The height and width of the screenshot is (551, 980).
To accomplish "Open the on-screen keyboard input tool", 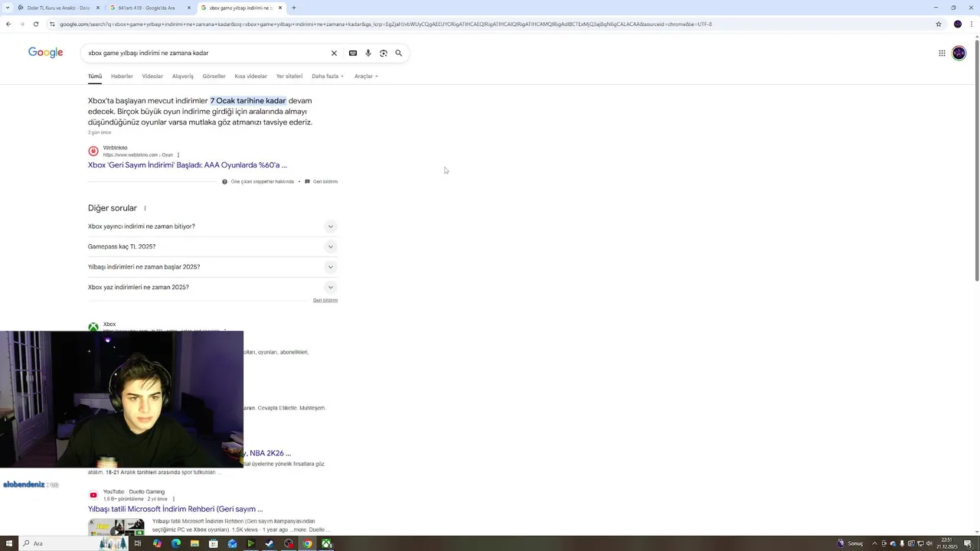I will click(x=353, y=53).
